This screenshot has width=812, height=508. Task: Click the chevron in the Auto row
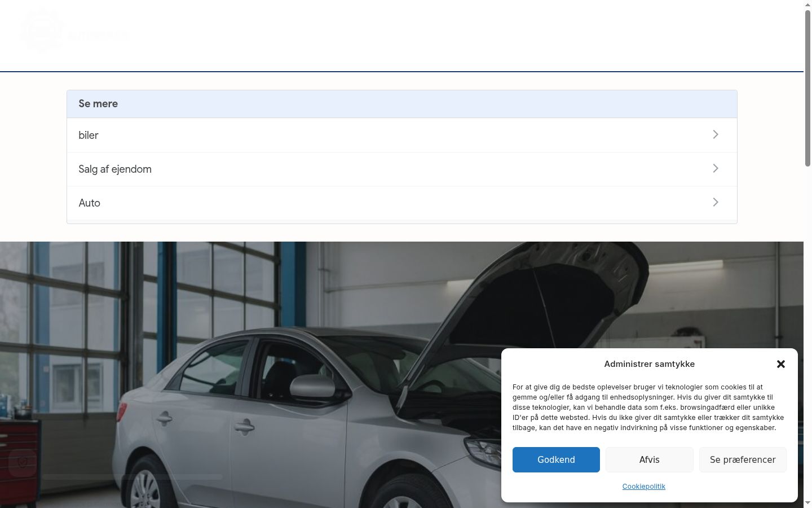(716, 202)
